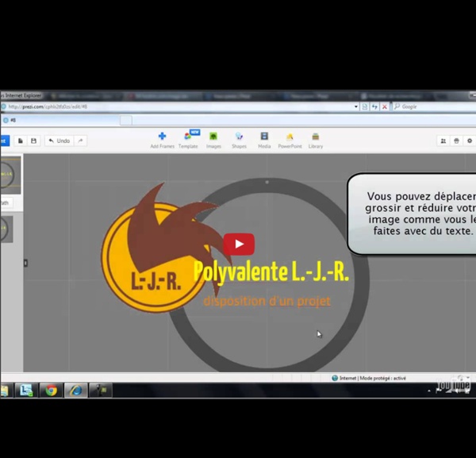The height and width of the screenshot is (458, 476).
Task: Click the blue Present button
Action: [x=5, y=140]
